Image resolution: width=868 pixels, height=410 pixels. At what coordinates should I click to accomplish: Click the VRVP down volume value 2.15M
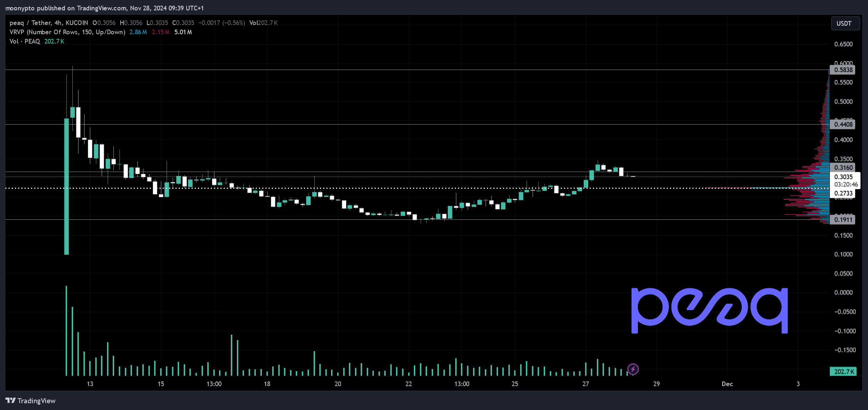coord(161,32)
